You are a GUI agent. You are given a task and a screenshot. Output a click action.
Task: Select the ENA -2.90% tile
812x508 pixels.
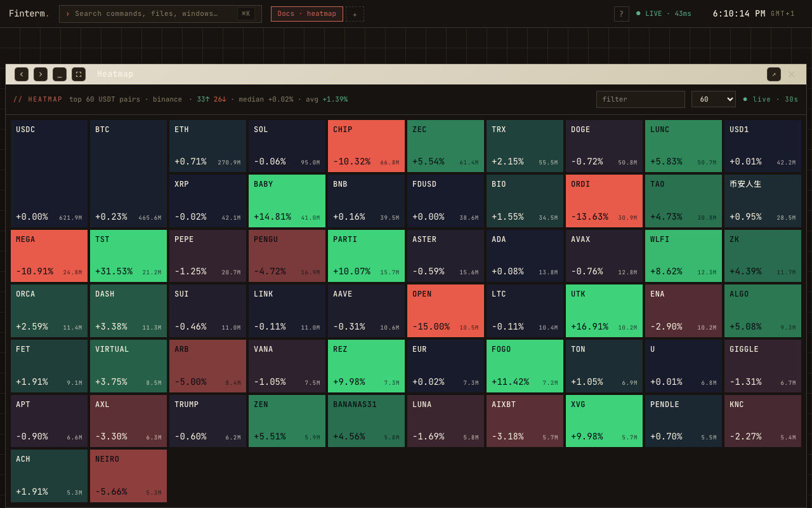683,311
